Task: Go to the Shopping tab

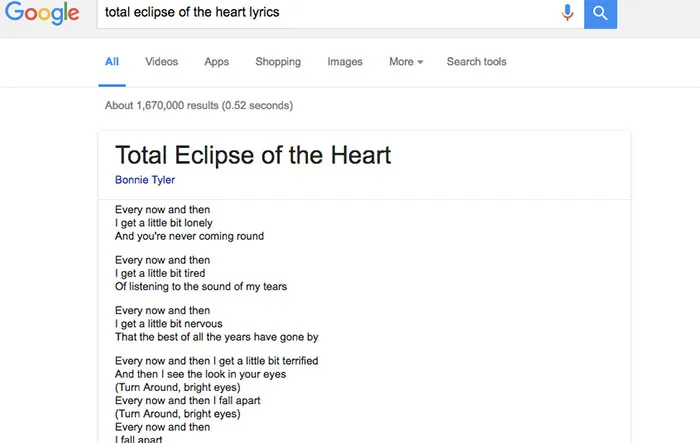Action: tap(278, 62)
